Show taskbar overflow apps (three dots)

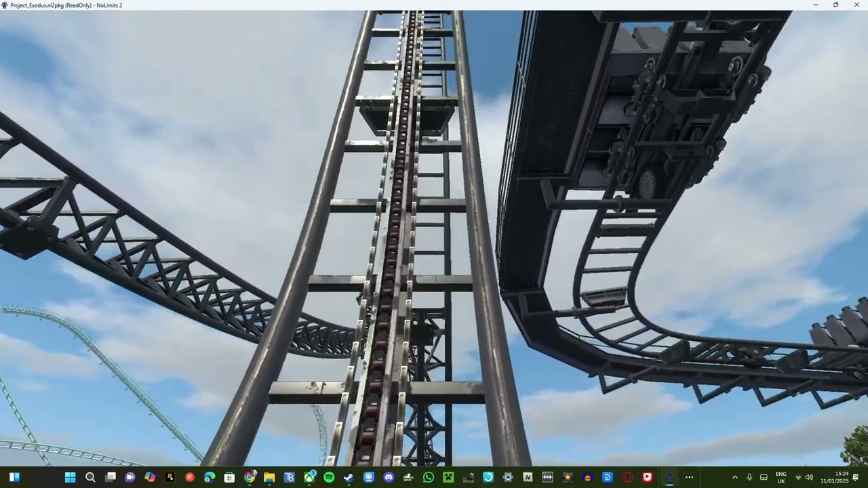pos(689,477)
